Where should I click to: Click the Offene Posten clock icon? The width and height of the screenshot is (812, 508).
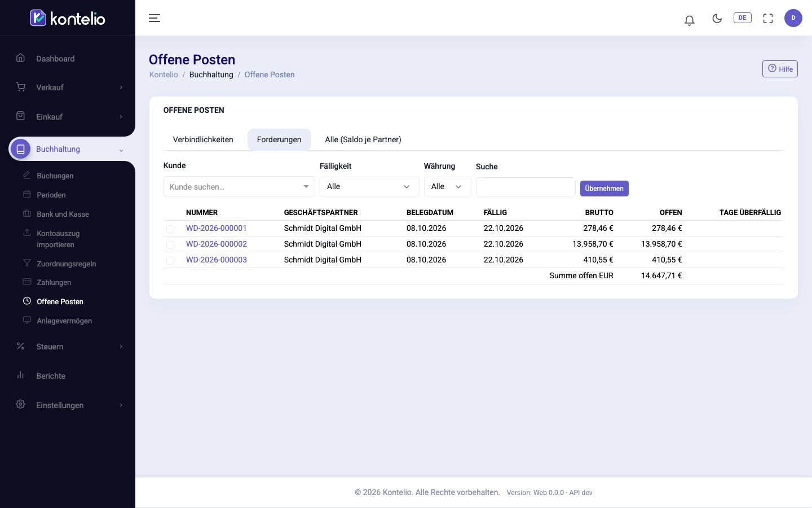(x=27, y=301)
